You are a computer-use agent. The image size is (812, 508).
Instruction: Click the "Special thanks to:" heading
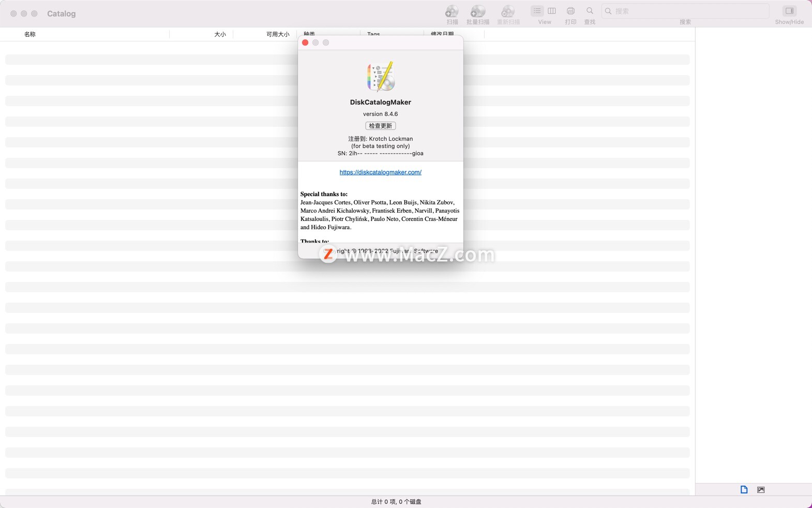point(324,194)
